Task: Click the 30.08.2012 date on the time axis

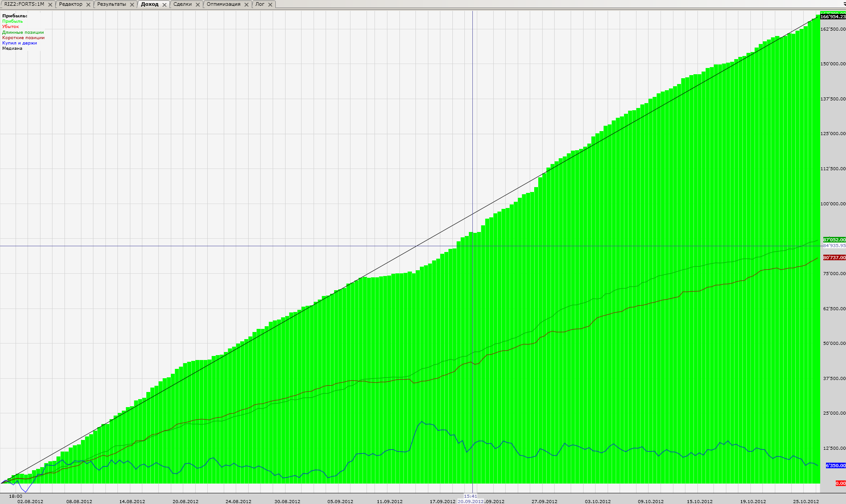Action: [287, 501]
